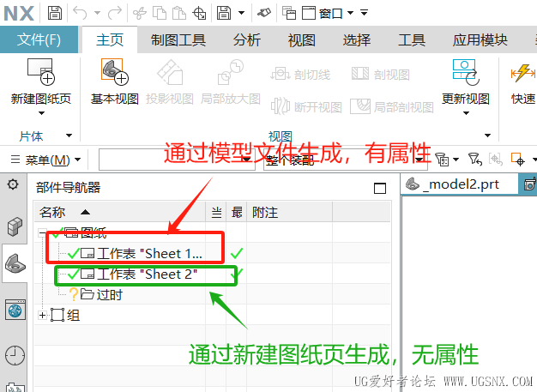
Task: Expand the 片体 group dropdown
Action: click(x=69, y=136)
